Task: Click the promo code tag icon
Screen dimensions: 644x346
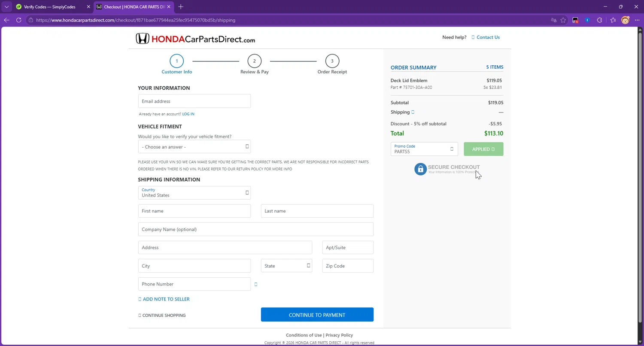Action: click(x=452, y=149)
